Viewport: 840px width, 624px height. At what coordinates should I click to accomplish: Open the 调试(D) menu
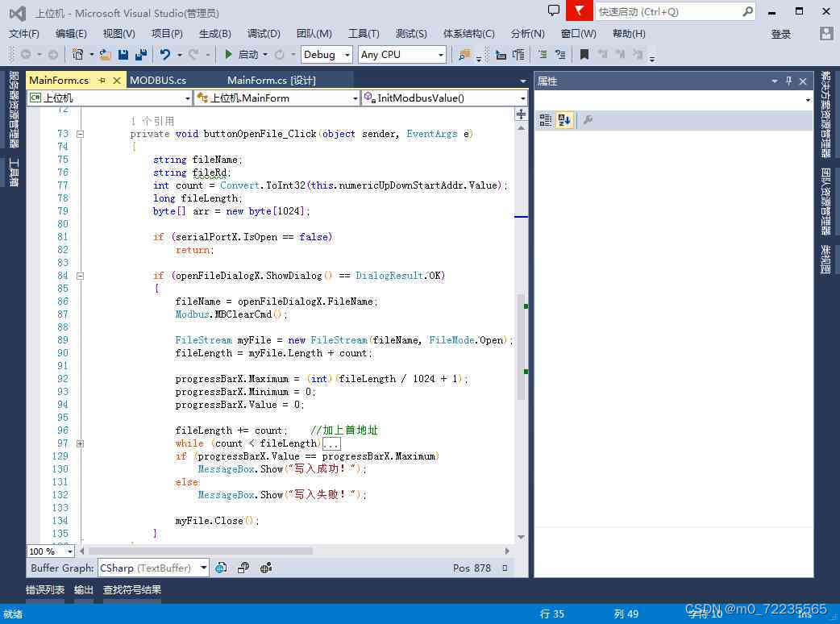click(264, 34)
